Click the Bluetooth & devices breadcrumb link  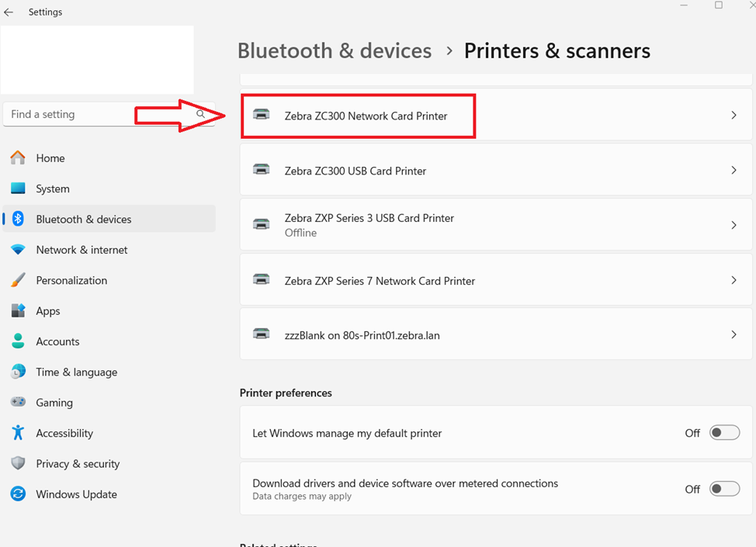click(335, 50)
